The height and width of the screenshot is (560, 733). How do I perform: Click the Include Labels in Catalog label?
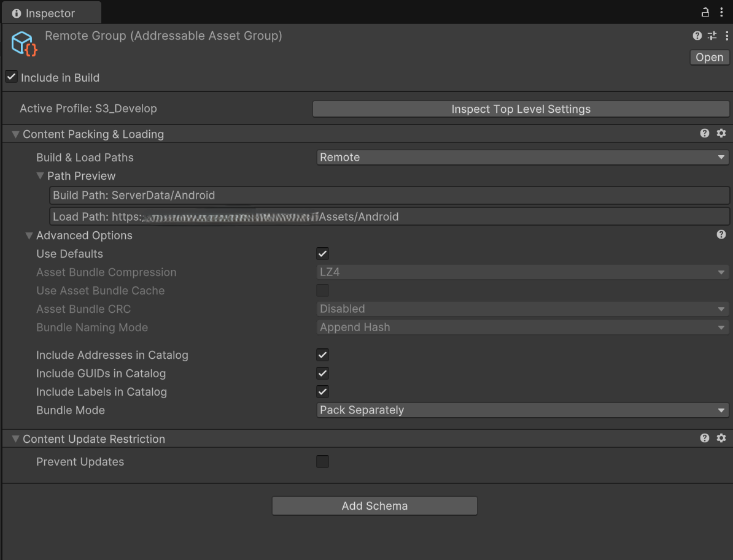tap(101, 392)
